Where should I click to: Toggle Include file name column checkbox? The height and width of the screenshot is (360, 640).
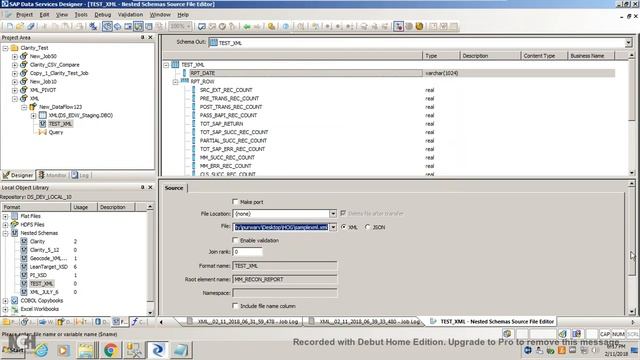pos(235,305)
